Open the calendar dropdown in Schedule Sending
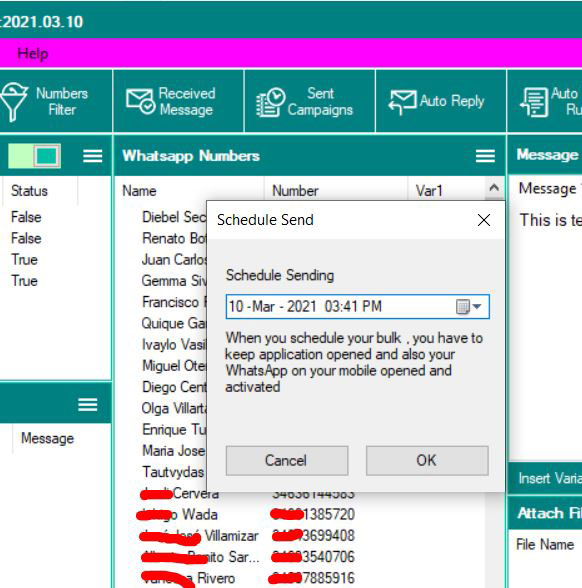Screen dimensions: 582x588 tap(469, 306)
